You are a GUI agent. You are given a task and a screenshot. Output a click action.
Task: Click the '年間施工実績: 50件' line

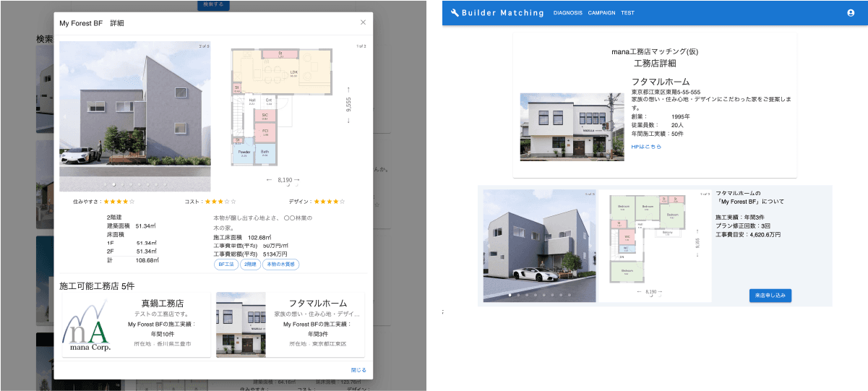[657, 134]
